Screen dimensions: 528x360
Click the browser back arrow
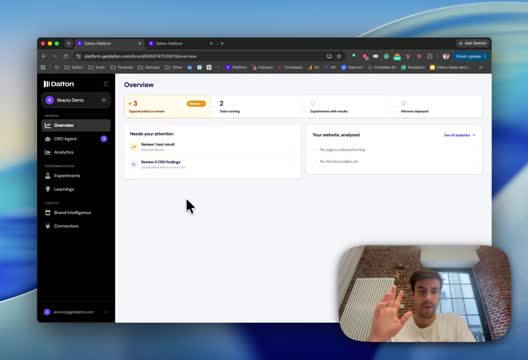point(44,56)
